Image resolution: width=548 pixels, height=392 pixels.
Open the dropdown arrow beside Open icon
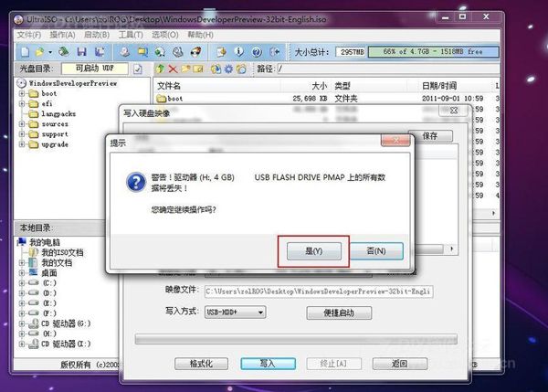tap(50, 52)
